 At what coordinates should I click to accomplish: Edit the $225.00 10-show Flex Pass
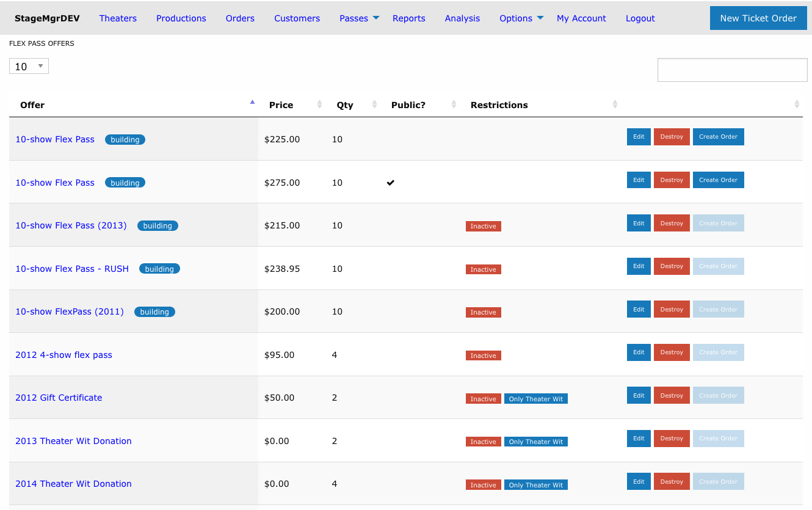pyautogui.click(x=639, y=137)
